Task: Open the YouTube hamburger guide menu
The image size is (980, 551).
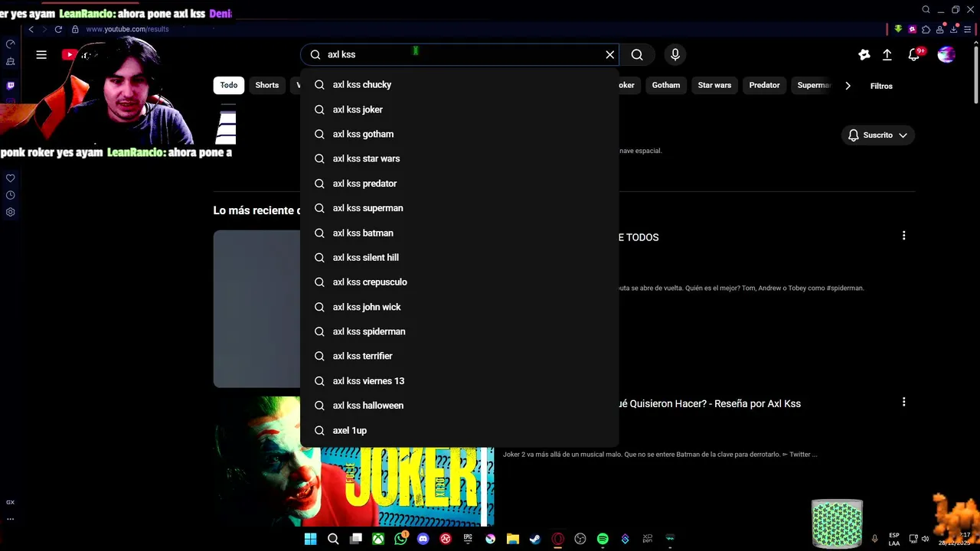Action: pyautogui.click(x=41, y=54)
